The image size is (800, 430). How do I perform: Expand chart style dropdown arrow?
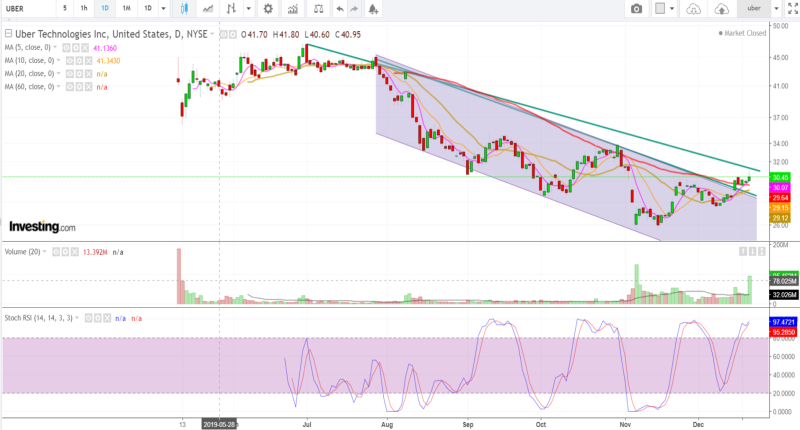(248, 9)
